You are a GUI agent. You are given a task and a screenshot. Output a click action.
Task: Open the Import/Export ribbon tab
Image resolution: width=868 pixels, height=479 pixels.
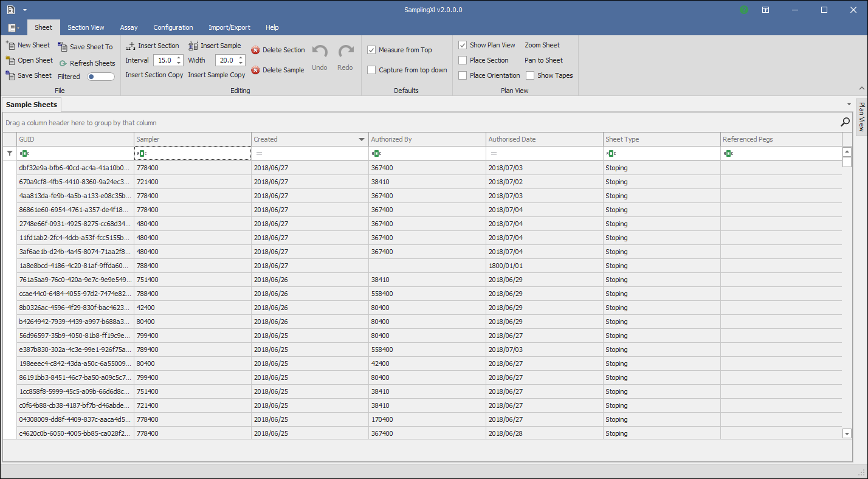[x=229, y=27]
